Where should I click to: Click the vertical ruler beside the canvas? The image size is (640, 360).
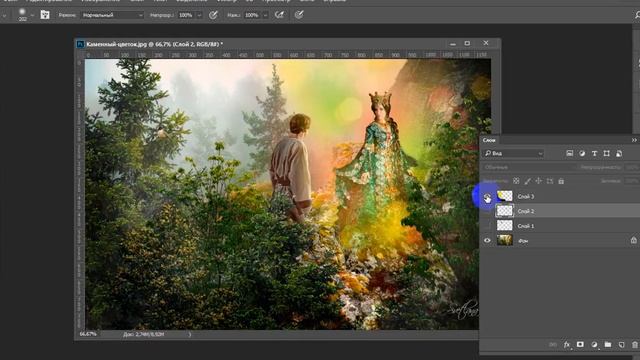point(80,194)
